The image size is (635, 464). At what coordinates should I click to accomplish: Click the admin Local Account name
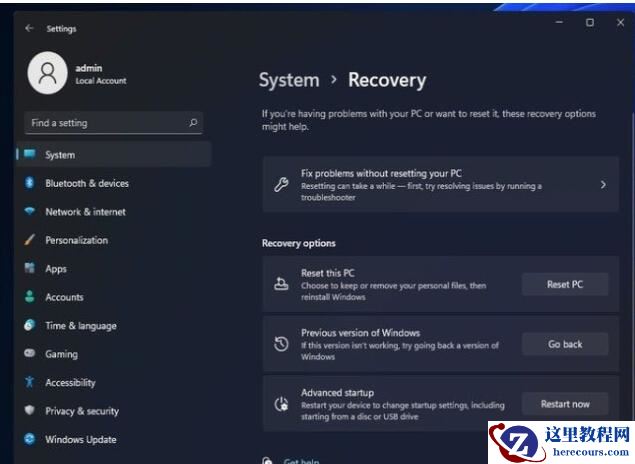point(100,74)
